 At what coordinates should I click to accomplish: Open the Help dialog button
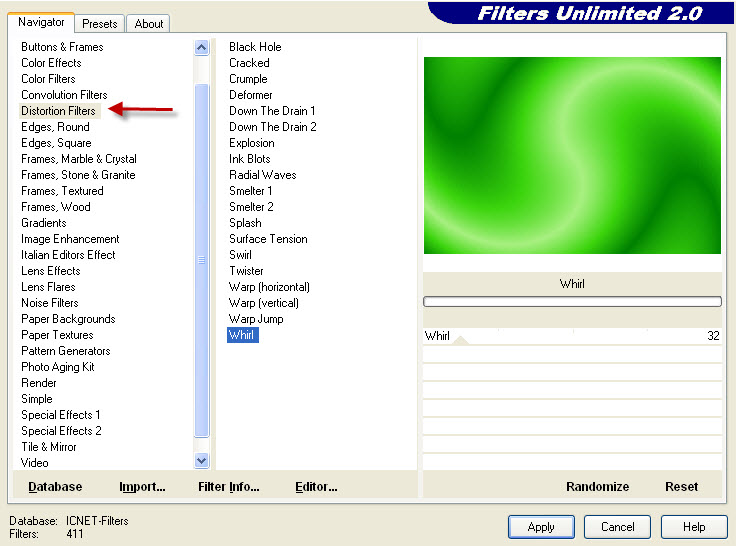694,527
